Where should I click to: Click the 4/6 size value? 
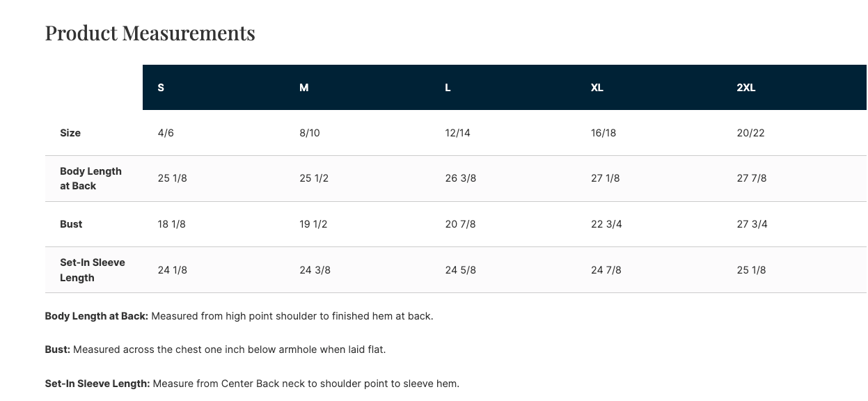pos(166,133)
